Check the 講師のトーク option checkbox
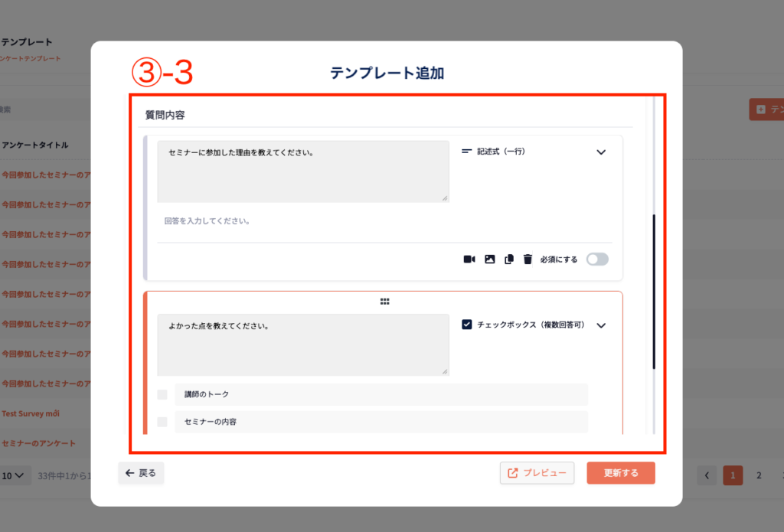This screenshot has height=532, width=784. tap(162, 394)
